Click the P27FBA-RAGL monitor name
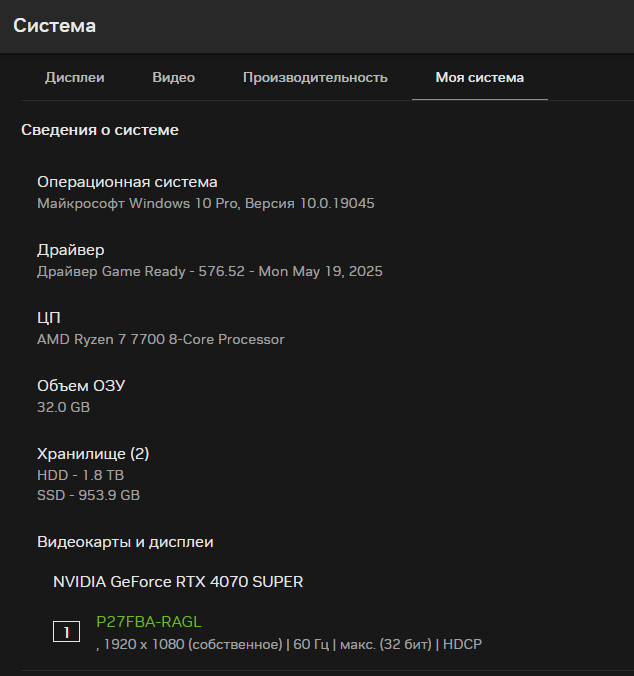634x676 pixels. click(149, 622)
